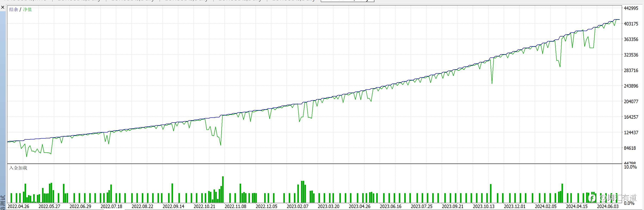Screen dimensions: 644x210
Task: Click the 164257 axis value
Action: (631, 117)
